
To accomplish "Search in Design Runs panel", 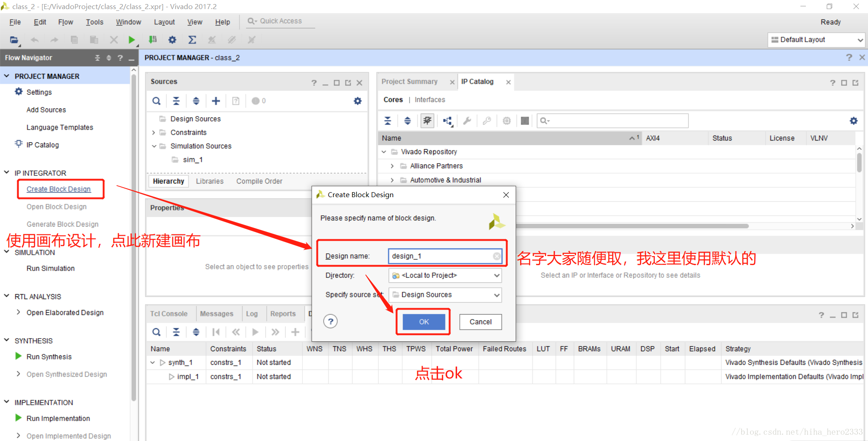I will [x=156, y=332].
